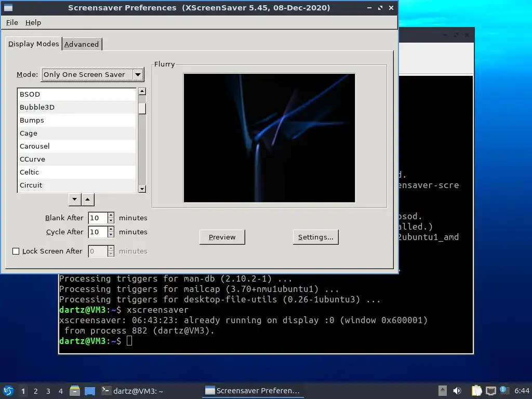This screenshot has width=532, height=399.
Task: Switch to workspace 2
Action: point(36,391)
